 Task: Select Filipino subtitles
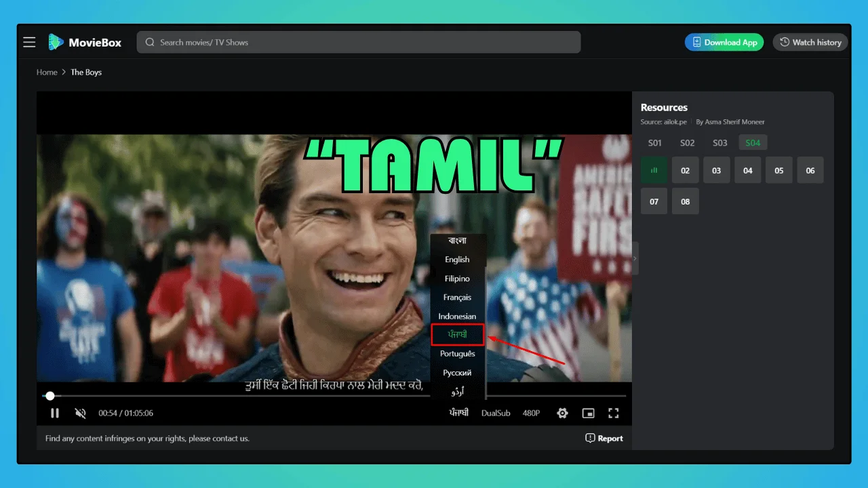[x=458, y=279]
